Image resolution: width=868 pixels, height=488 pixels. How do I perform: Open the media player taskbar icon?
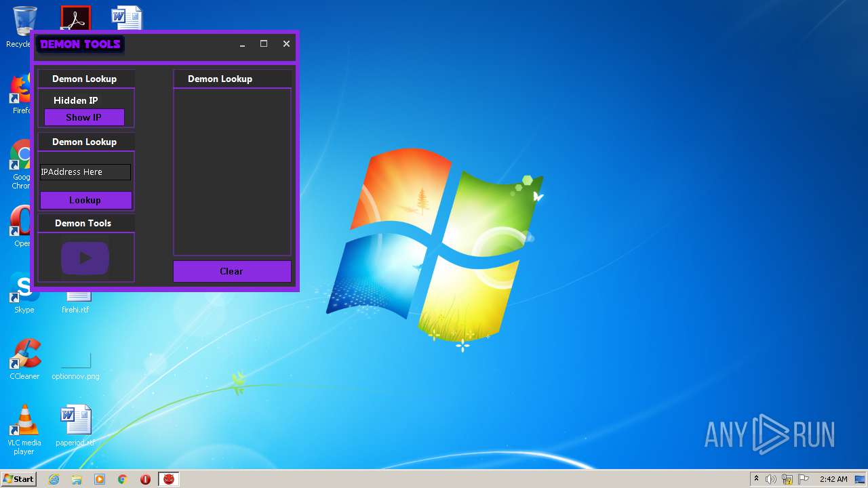100,479
